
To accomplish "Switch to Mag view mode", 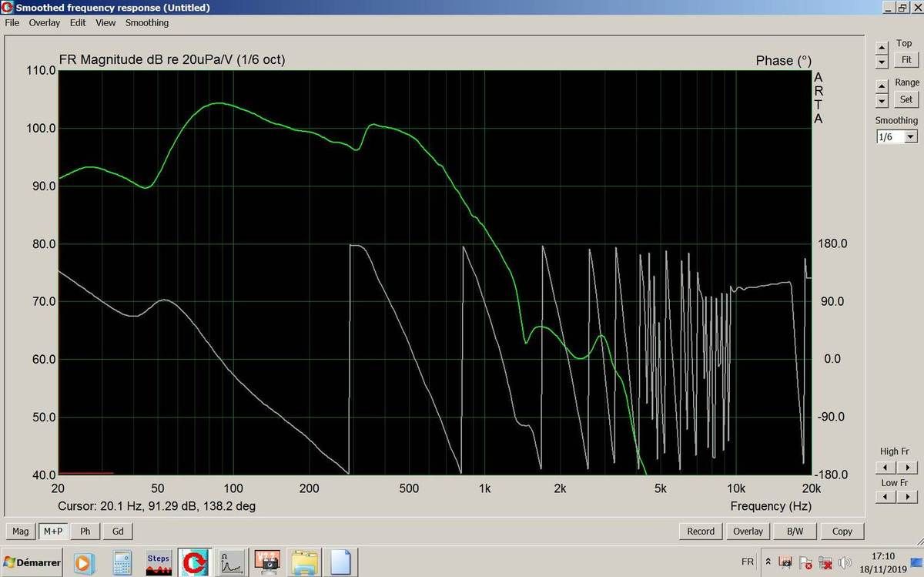I will 21,531.
